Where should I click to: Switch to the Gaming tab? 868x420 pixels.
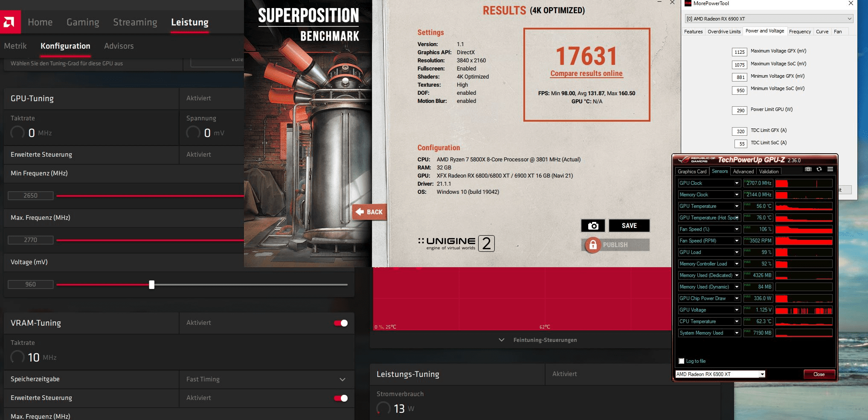click(x=83, y=22)
